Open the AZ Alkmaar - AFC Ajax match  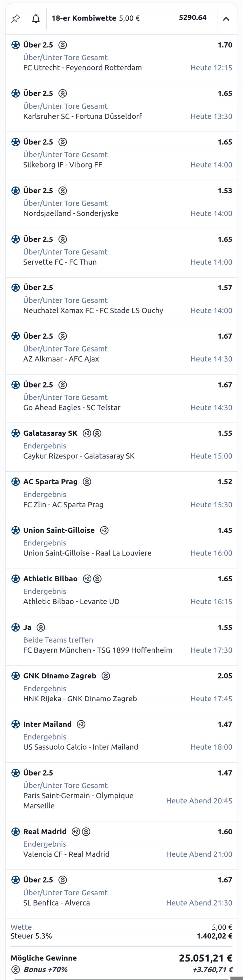[61, 359]
